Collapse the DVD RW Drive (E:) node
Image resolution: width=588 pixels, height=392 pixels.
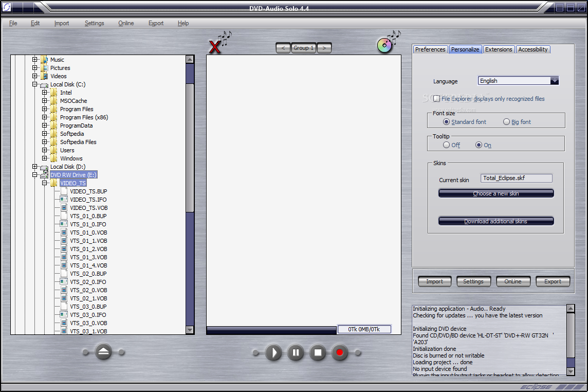34,175
